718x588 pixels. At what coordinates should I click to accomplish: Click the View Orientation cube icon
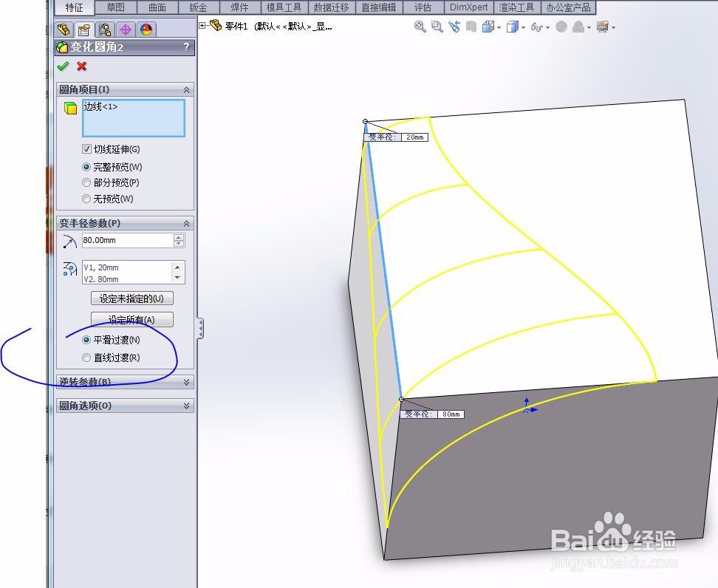(488, 27)
